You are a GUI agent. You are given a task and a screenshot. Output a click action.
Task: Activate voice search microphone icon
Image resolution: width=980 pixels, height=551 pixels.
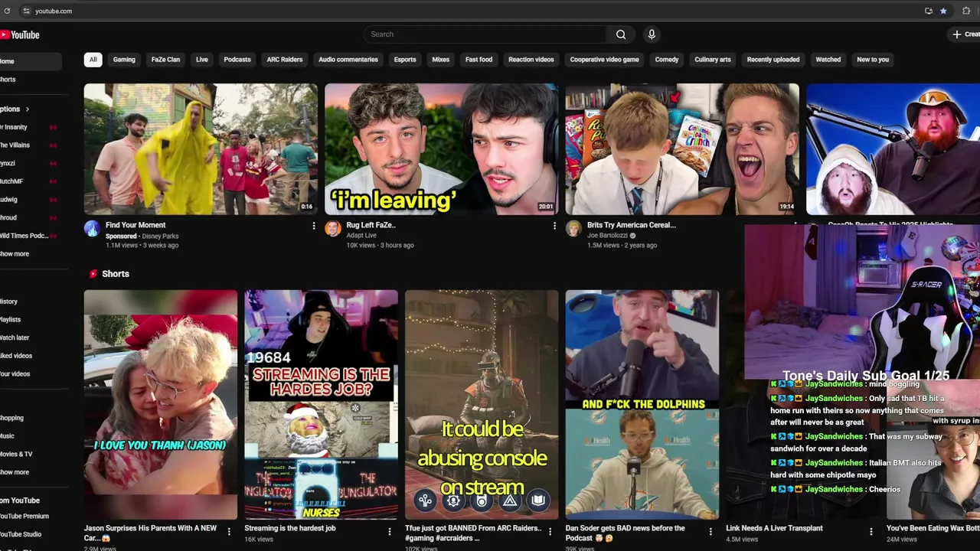[652, 34]
